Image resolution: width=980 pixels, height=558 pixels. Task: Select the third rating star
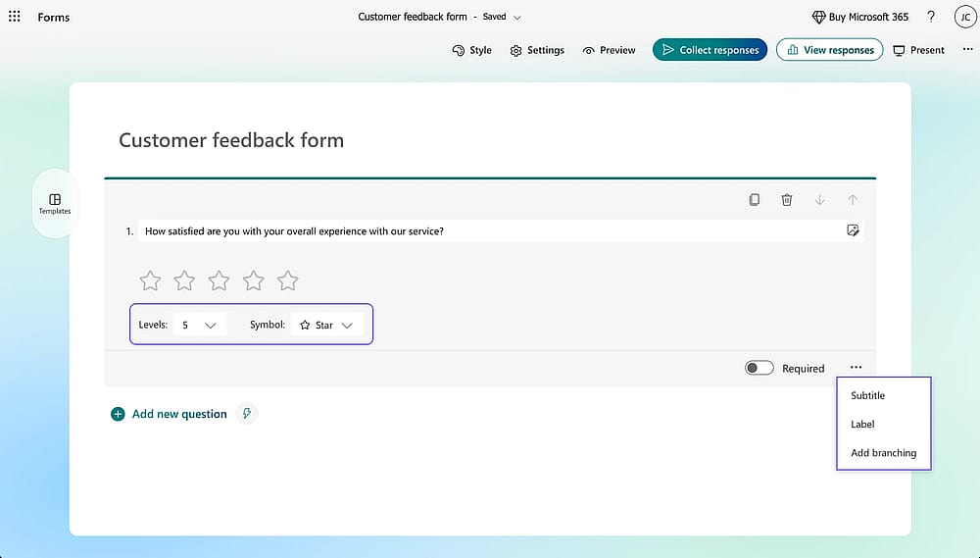click(219, 280)
